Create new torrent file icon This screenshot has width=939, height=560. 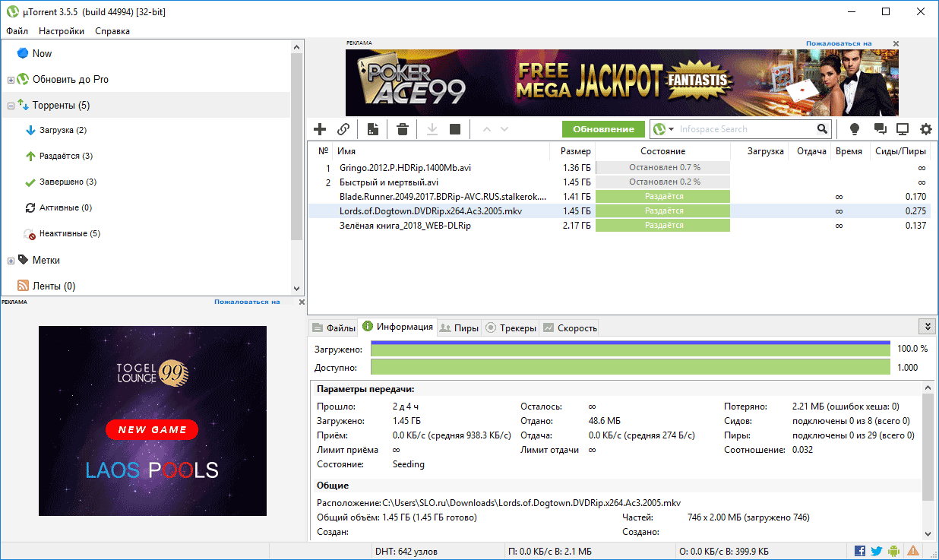[373, 129]
